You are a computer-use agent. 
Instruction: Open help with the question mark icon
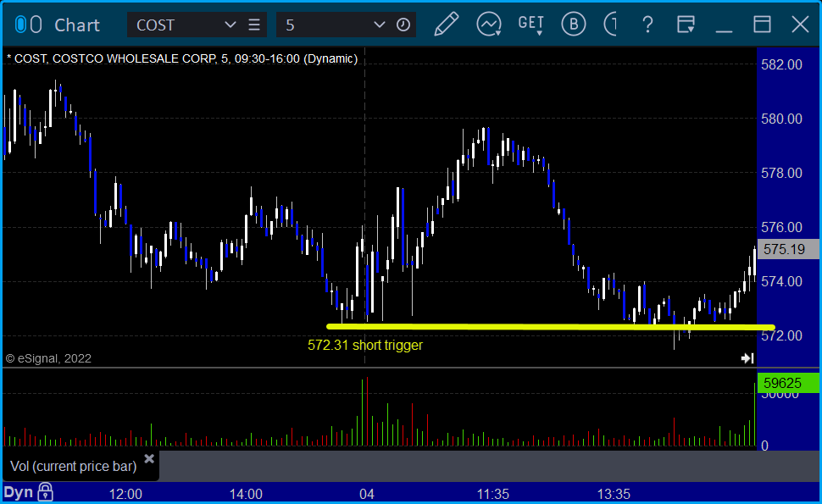[x=648, y=25]
